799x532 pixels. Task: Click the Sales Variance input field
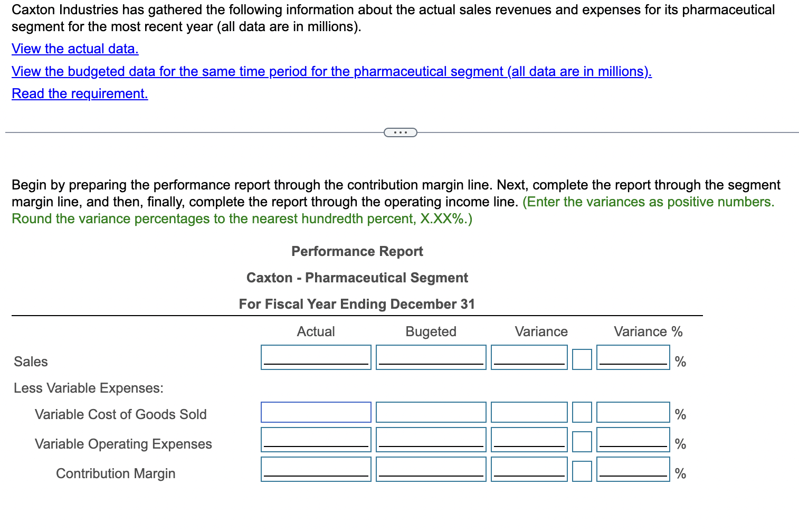529,357
